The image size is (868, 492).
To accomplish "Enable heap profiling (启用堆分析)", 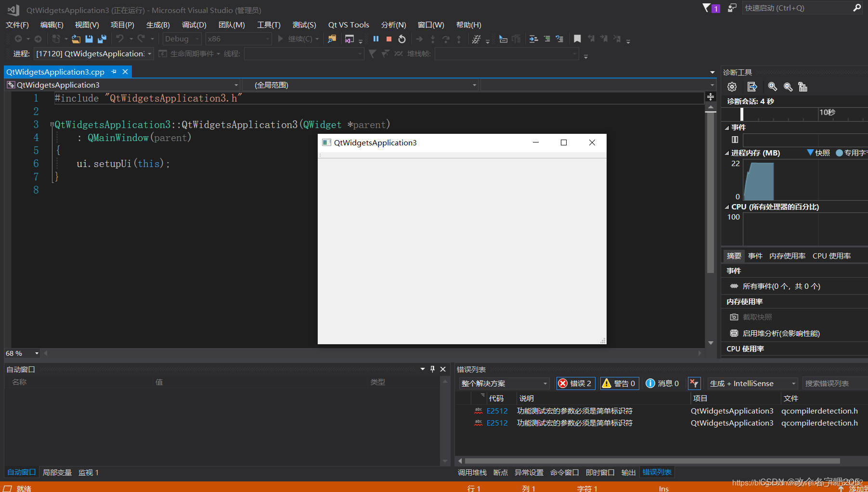I will [781, 333].
